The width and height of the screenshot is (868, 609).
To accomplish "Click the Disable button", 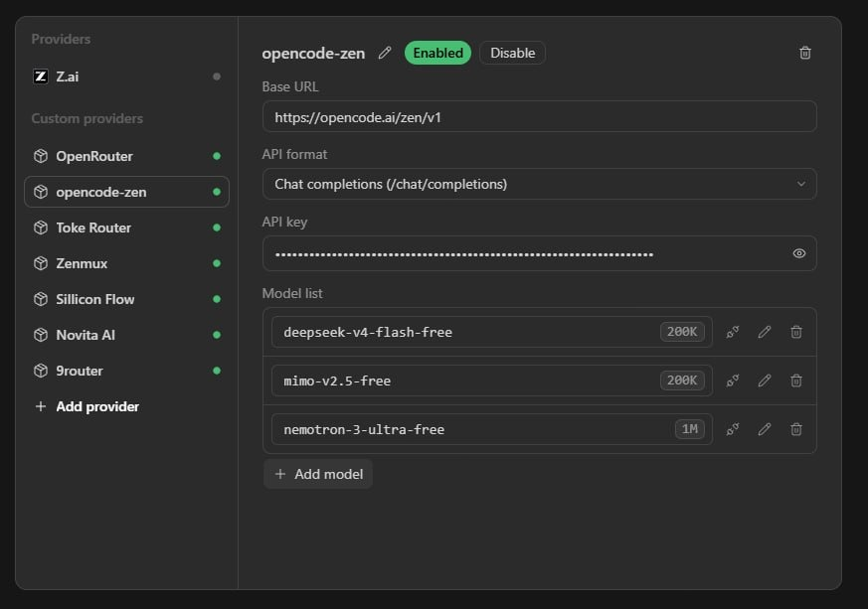I will click(x=513, y=53).
